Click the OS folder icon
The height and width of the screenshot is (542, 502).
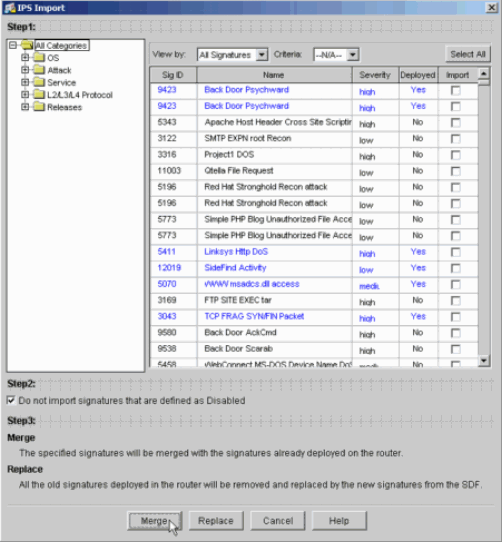pos(39,57)
